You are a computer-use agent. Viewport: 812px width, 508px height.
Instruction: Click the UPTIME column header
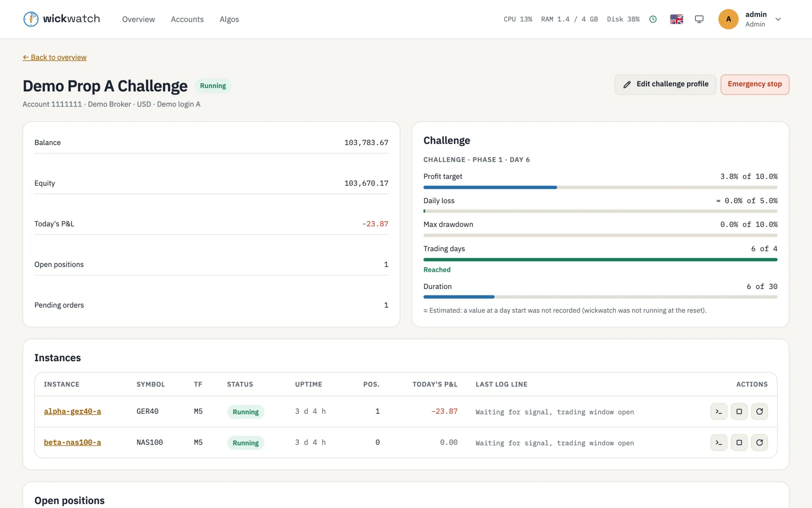[309, 384]
